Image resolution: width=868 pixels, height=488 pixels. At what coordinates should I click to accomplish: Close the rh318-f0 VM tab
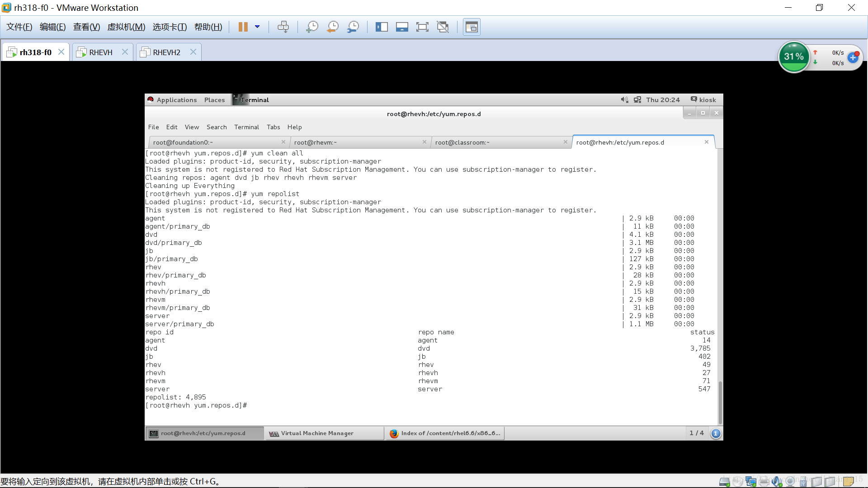pyautogui.click(x=61, y=52)
